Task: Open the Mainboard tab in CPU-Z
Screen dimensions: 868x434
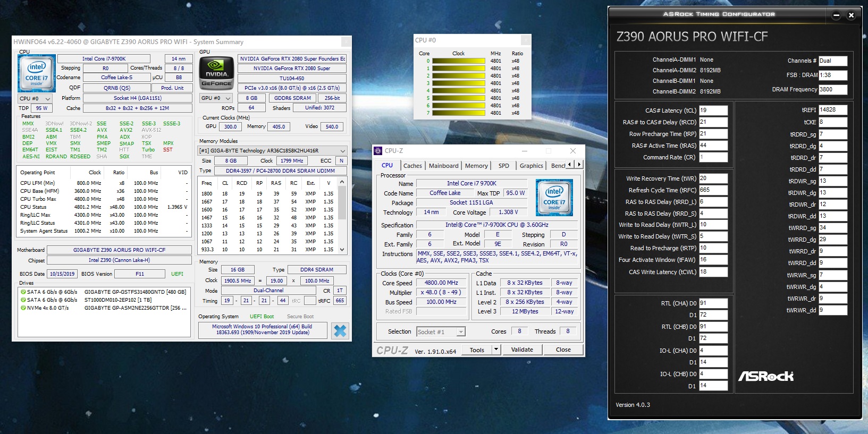Action: (x=443, y=166)
